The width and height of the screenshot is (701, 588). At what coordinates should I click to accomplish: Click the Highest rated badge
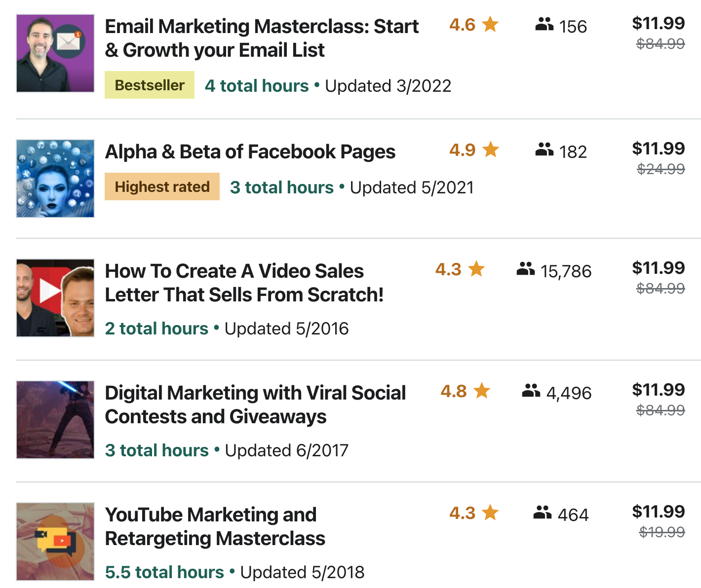click(x=162, y=186)
